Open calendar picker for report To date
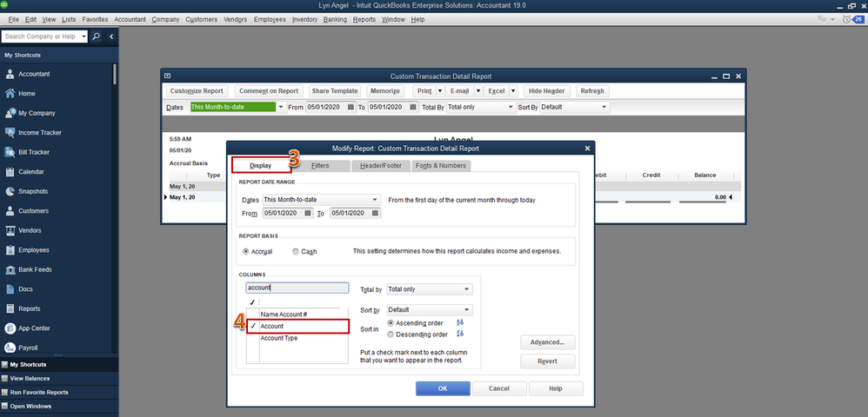The image size is (868, 417). pos(413,108)
